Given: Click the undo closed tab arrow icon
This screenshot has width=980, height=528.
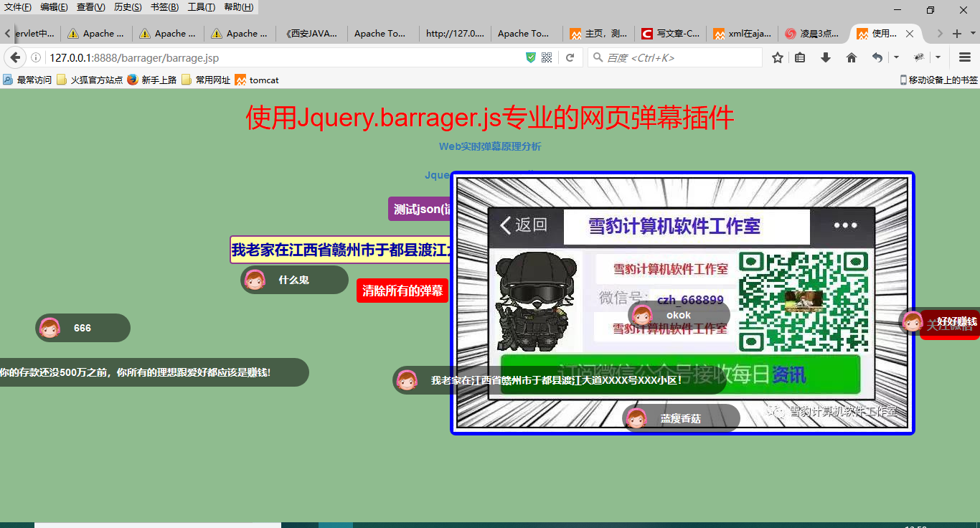Looking at the screenshot, I should (877, 57).
